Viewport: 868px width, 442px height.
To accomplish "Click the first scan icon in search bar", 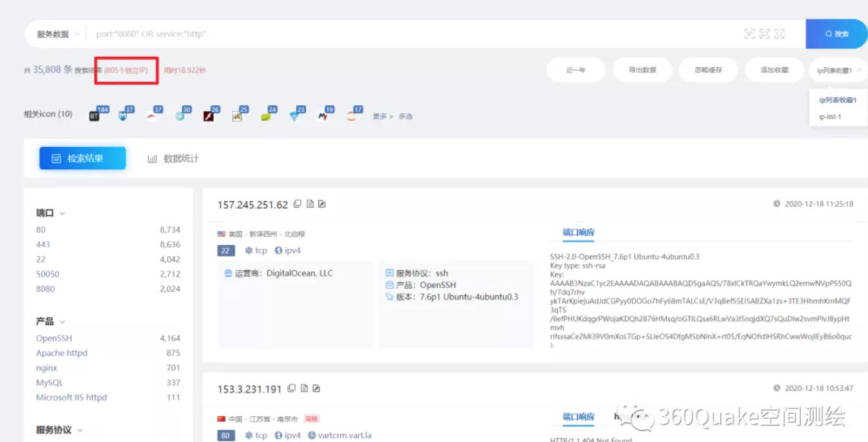I will click(x=750, y=34).
